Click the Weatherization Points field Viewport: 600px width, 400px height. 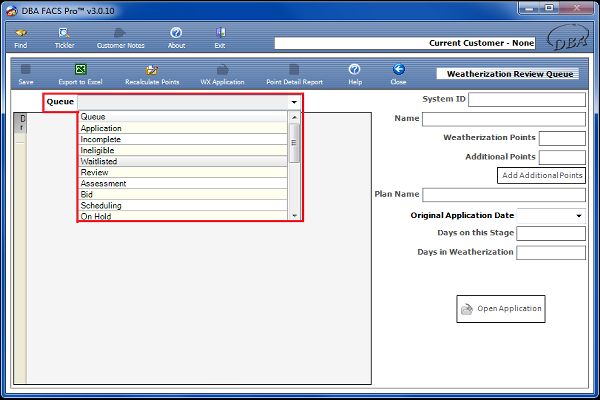[562, 138]
